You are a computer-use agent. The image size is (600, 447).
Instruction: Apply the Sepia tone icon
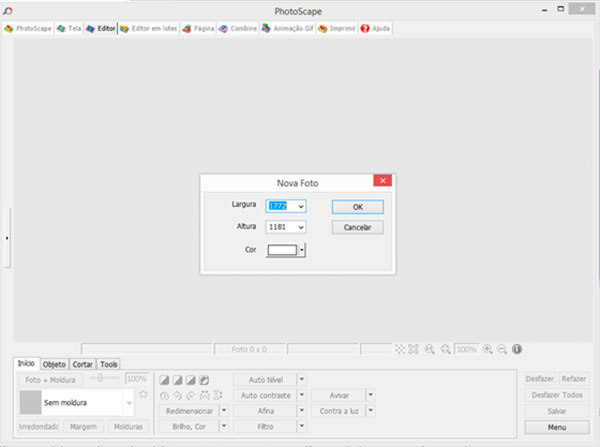(164, 380)
